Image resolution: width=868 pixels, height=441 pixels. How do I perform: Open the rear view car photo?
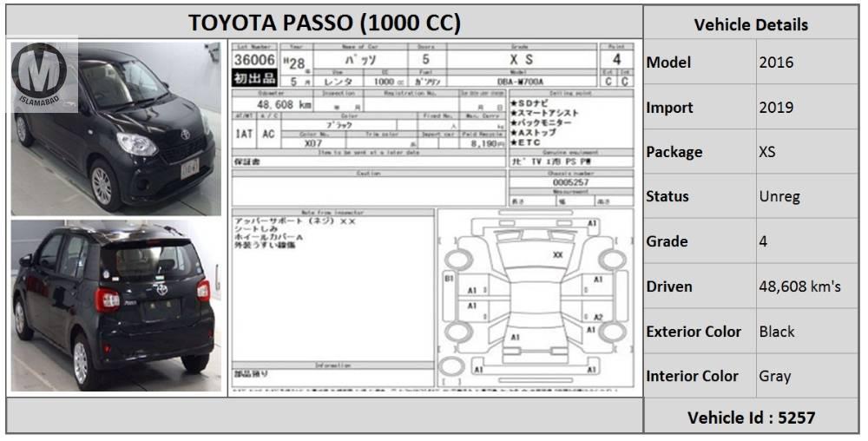(115, 306)
